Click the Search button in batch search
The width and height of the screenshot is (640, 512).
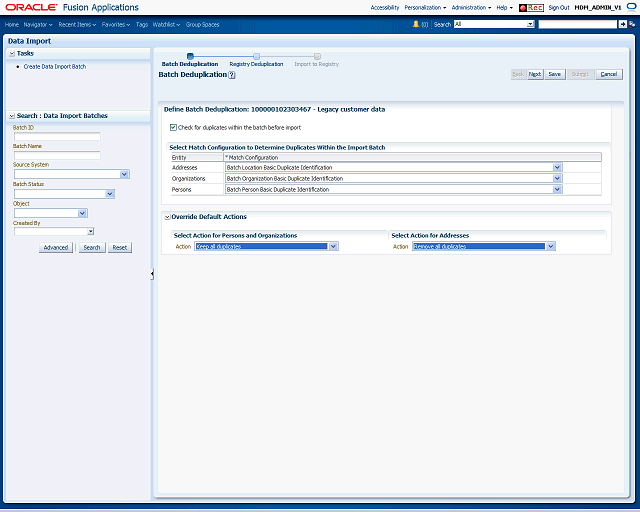[x=92, y=247]
